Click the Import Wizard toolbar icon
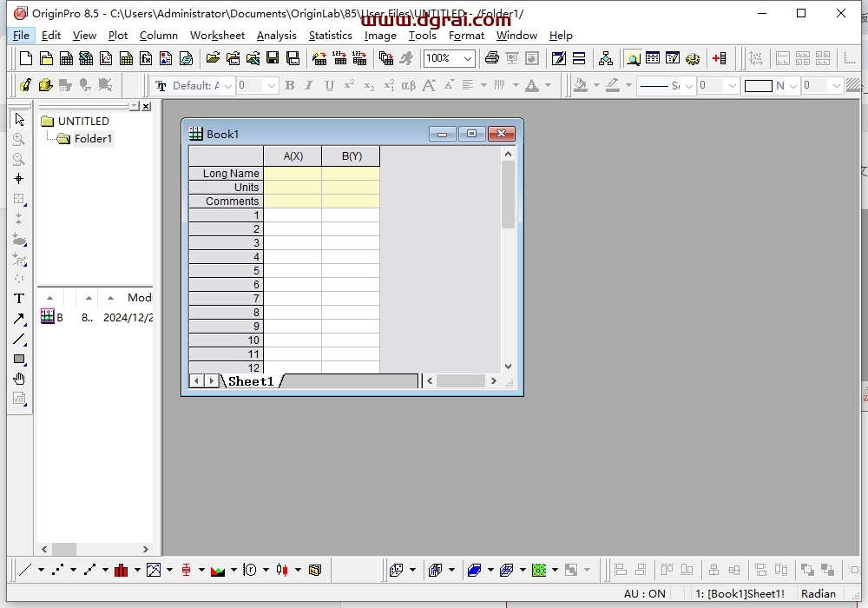Viewport: 868px width, 608px height. [x=319, y=58]
